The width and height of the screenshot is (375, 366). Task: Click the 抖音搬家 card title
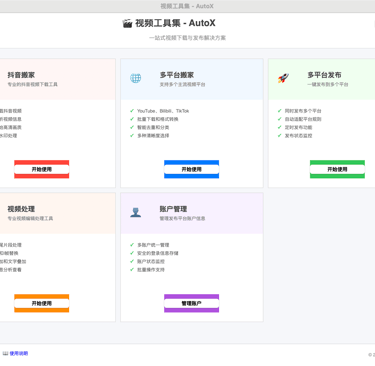tap(21, 75)
